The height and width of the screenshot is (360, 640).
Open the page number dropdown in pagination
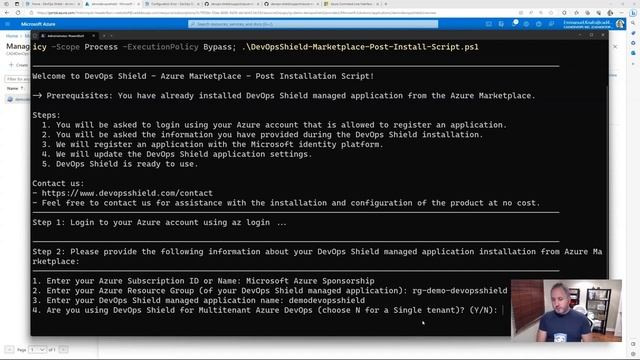click(37, 350)
